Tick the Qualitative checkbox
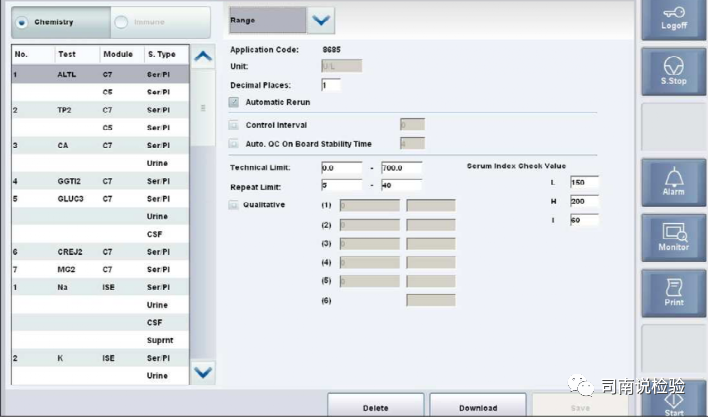The width and height of the screenshot is (708, 417). point(233,205)
